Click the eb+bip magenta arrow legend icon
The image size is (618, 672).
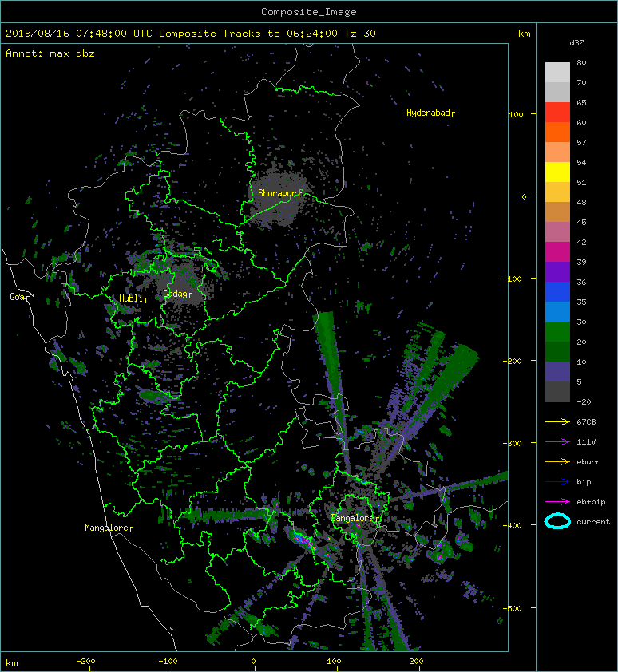coord(557,501)
